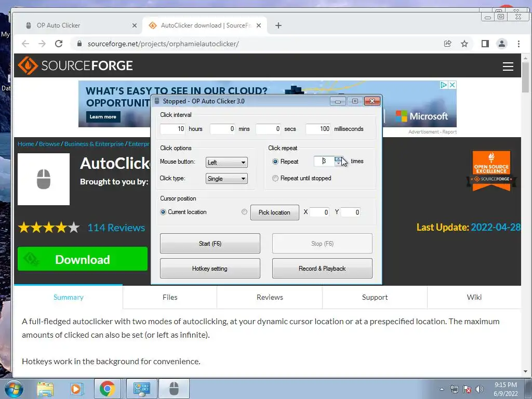Screen dimensions: 532x399
Task: Open Chrome's three-dot menu
Action: 518,44
